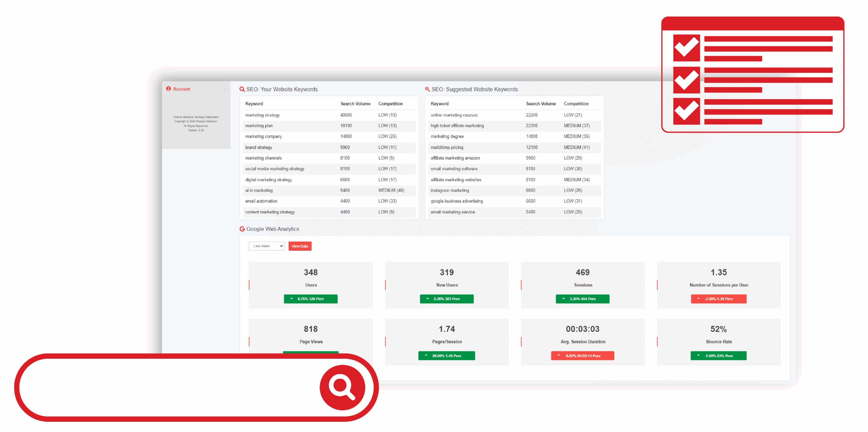Click the red magnifier icon beside SEO: Your Website Keywords

click(x=242, y=89)
